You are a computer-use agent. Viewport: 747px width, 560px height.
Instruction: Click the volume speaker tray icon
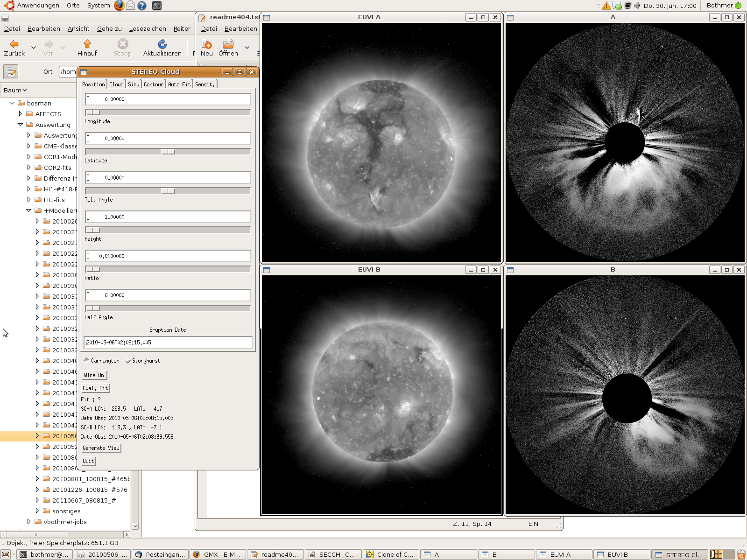[x=637, y=6]
